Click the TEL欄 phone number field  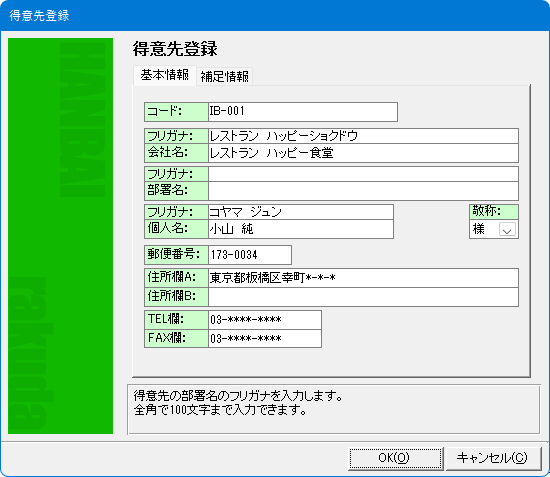265,320
